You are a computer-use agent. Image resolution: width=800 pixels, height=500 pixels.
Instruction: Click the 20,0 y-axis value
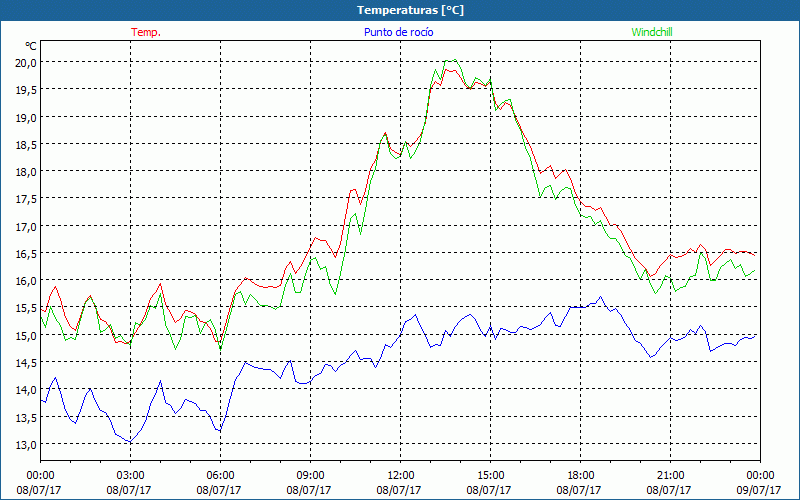tap(26, 63)
